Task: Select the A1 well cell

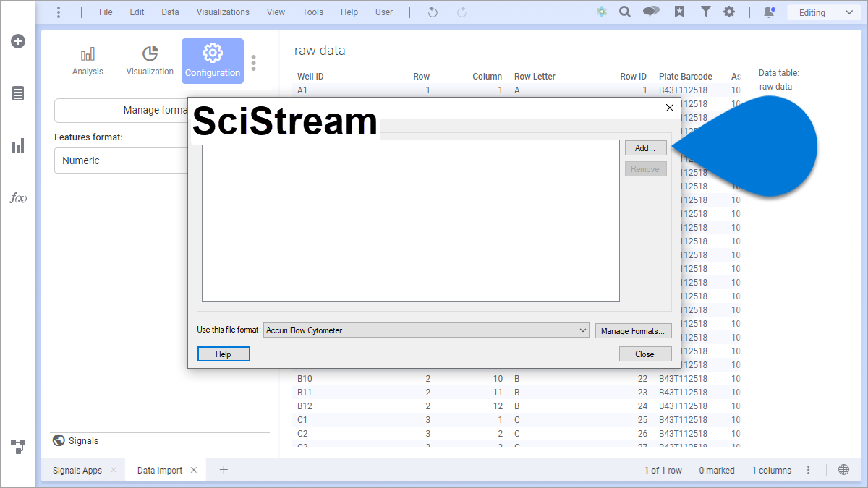Action: point(302,90)
